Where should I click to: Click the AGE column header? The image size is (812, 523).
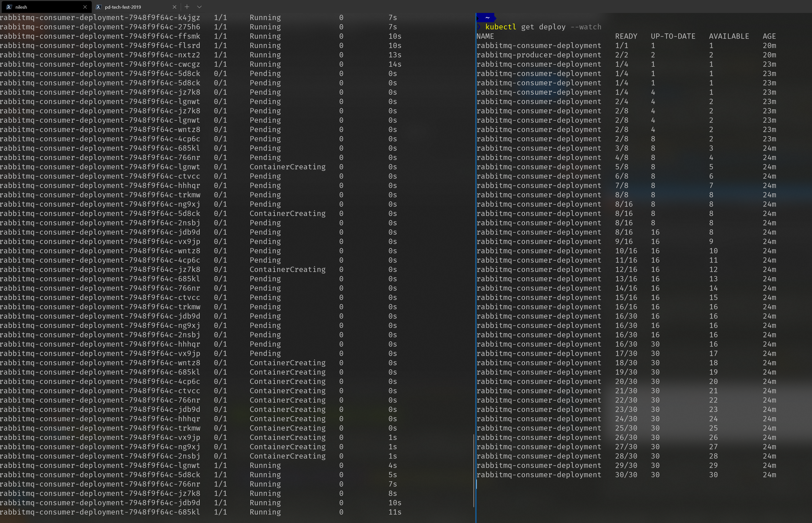769,36
